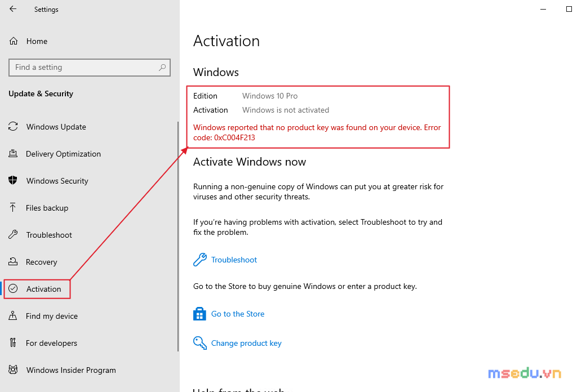Image resolution: width=577 pixels, height=392 pixels.
Task: Select For developers in the sidebar
Action: pyautogui.click(x=51, y=343)
